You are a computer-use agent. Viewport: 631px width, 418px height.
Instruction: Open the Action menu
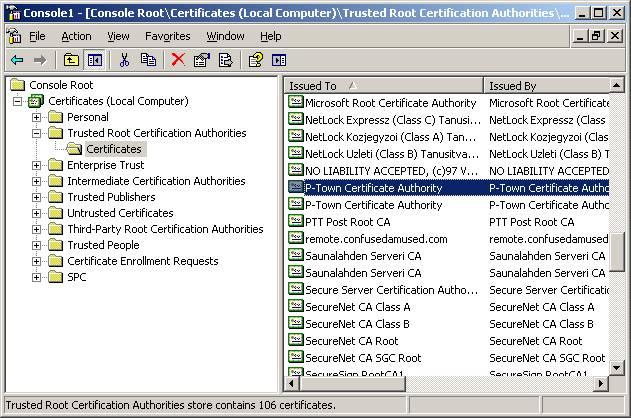(76, 37)
